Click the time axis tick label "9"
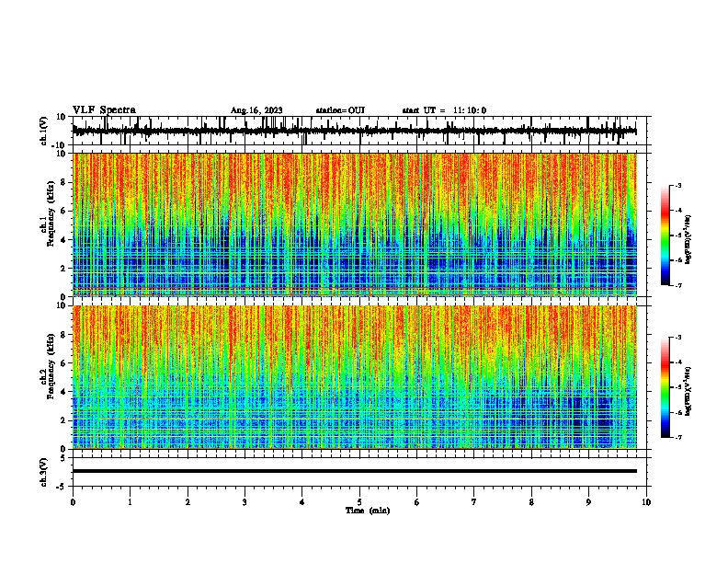Image resolution: width=728 pixels, height=563 pixels. tap(588, 502)
